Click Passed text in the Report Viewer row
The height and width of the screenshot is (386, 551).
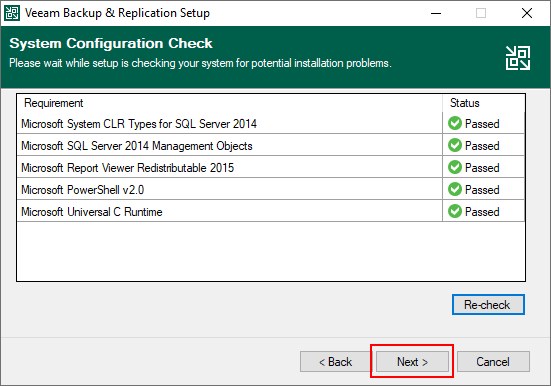482,168
